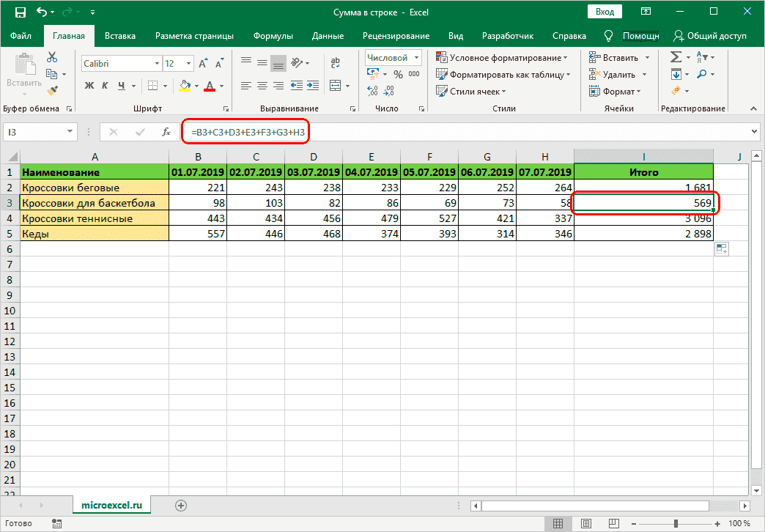The image size is (765, 532).
Task: Click the Increase decimal places icon
Action: click(372, 91)
